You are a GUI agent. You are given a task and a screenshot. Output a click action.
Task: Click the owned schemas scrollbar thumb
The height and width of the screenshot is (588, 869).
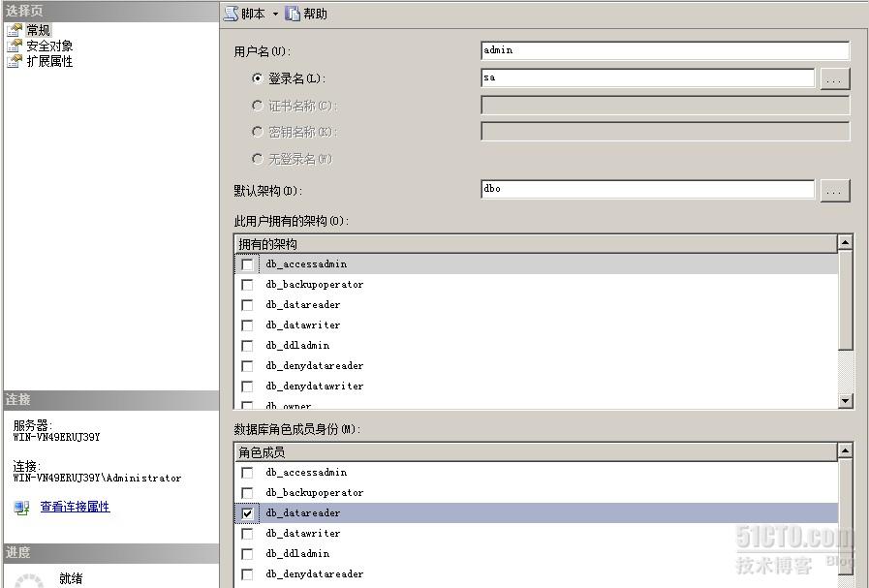click(845, 300)
